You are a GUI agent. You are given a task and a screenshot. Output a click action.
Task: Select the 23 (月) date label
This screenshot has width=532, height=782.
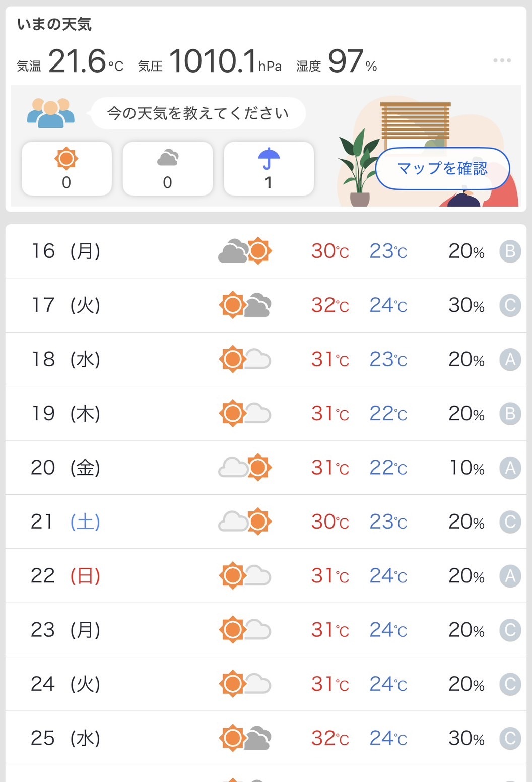point(65,630)
